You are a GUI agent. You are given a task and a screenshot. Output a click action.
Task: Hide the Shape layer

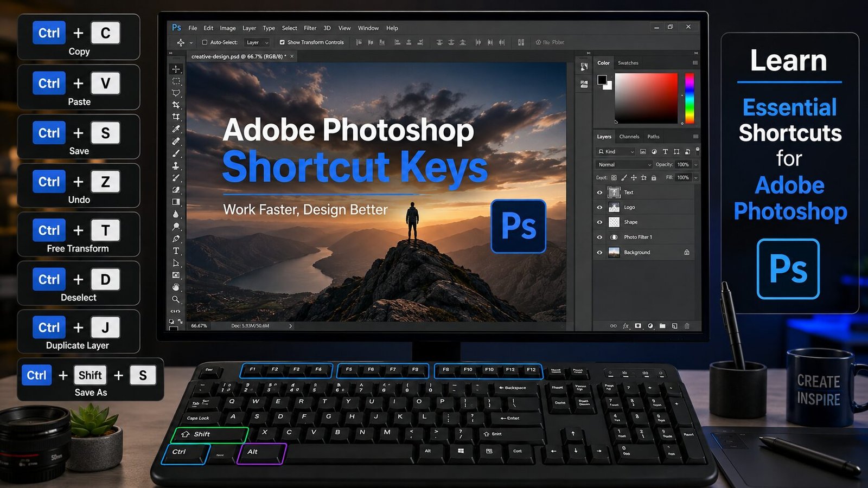click(x=599, y=222)
